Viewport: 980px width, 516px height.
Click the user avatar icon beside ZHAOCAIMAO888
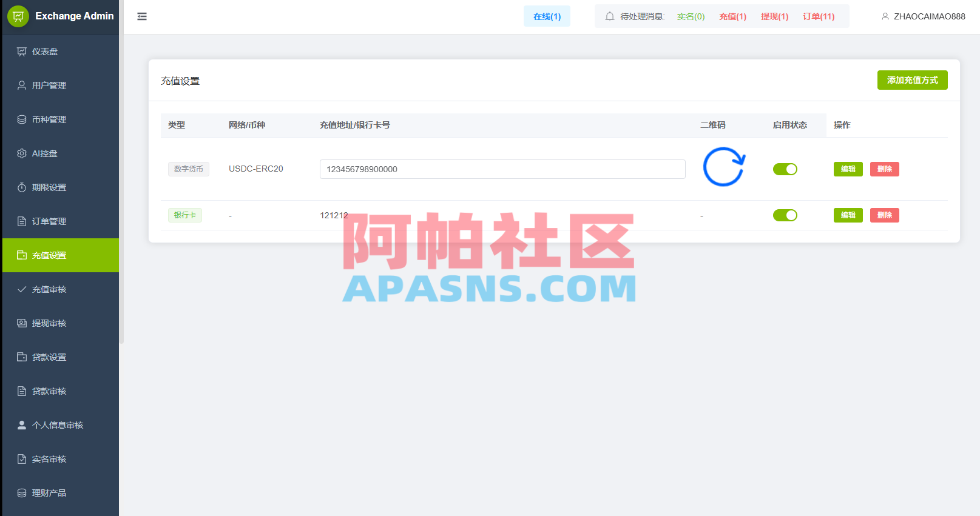coord(885,16)
